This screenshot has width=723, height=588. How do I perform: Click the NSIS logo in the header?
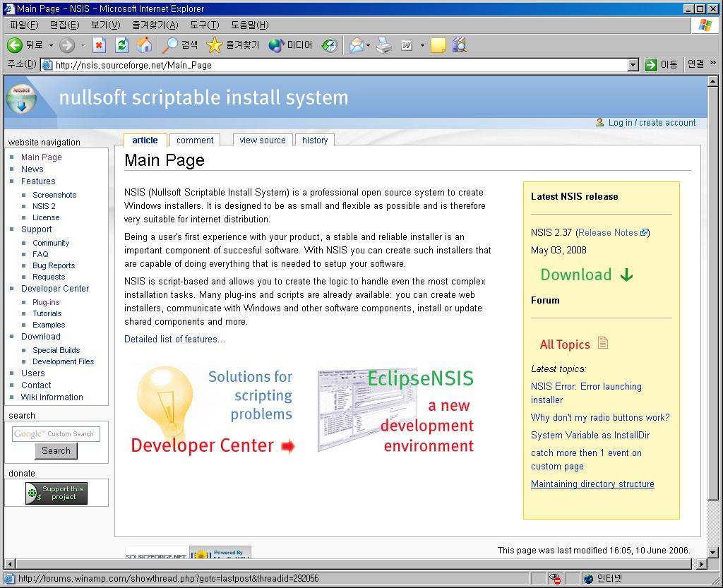tap(21, 98)
